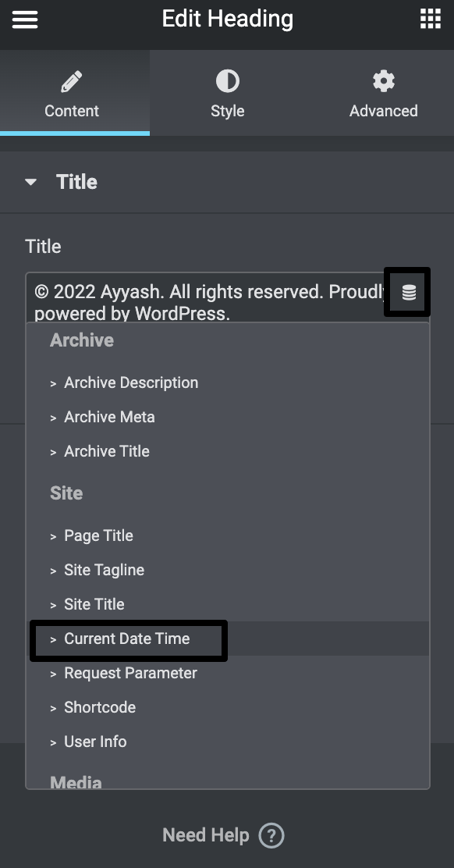
Task: Click the question mark help icon
Action: coord(271,835)
